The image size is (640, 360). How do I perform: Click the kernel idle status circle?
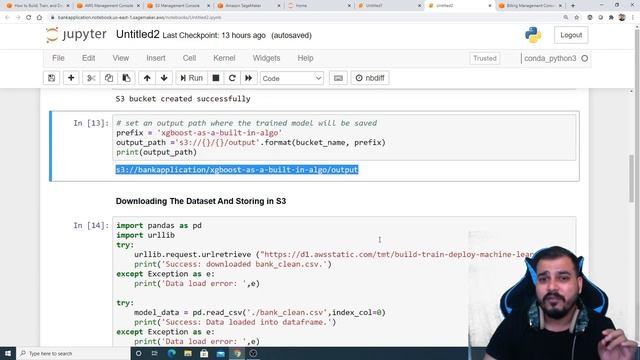click(x=584, y=58)
